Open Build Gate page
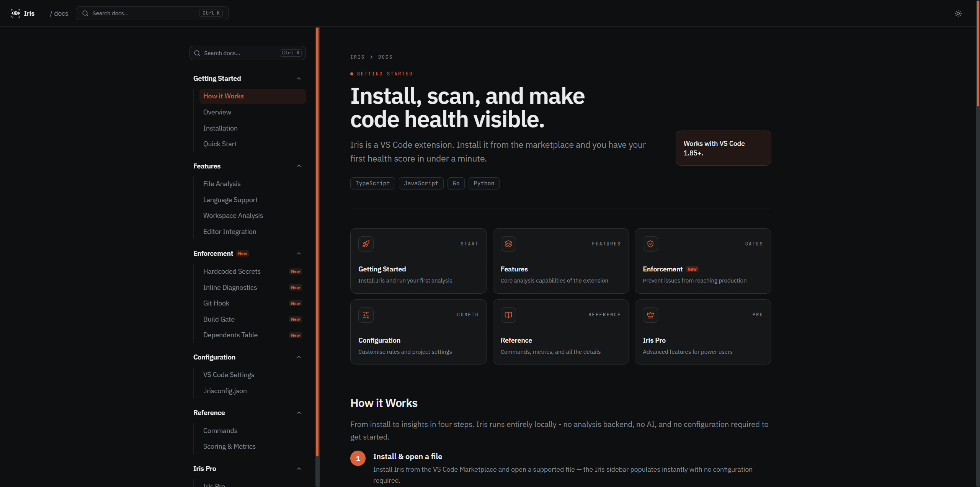Viewport: 980px width, 487px height. [x=252, y=319]
